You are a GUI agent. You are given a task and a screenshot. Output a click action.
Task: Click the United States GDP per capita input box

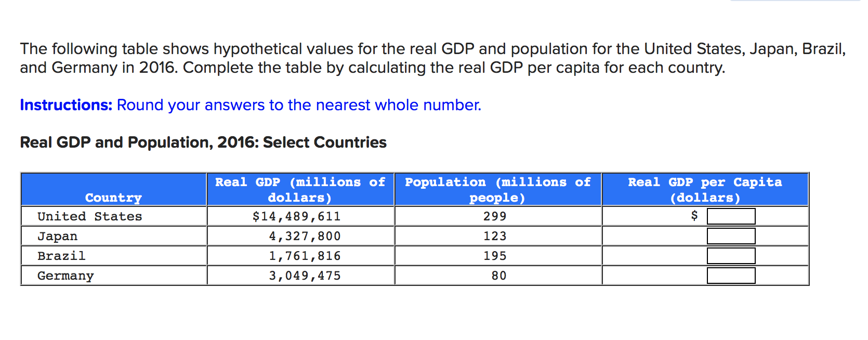pos(730,215)
